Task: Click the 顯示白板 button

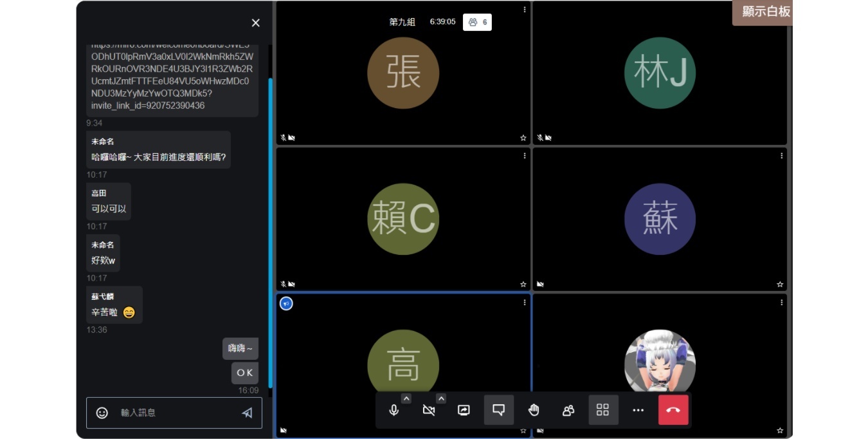Action: [x=765, y=12]
